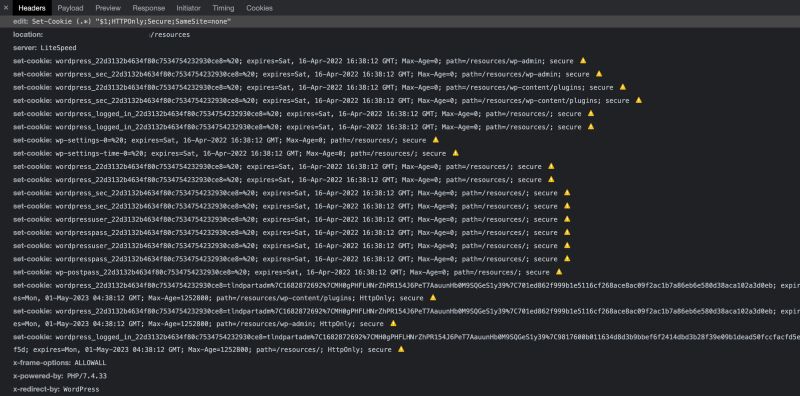Viewport: 800px width, 396px height.
Task: Select the 'f5d; expires=Mon, 01-May-2023' continuation line
Action: (202, 350)
